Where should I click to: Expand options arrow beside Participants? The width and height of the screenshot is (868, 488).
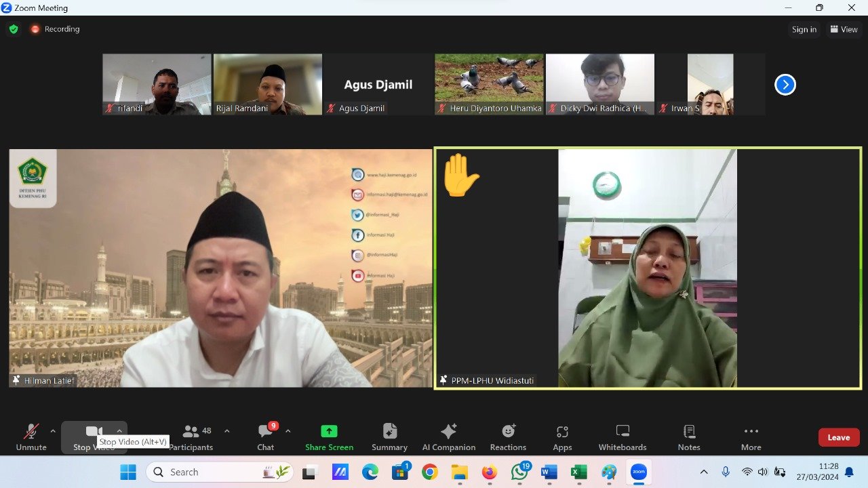226,431
